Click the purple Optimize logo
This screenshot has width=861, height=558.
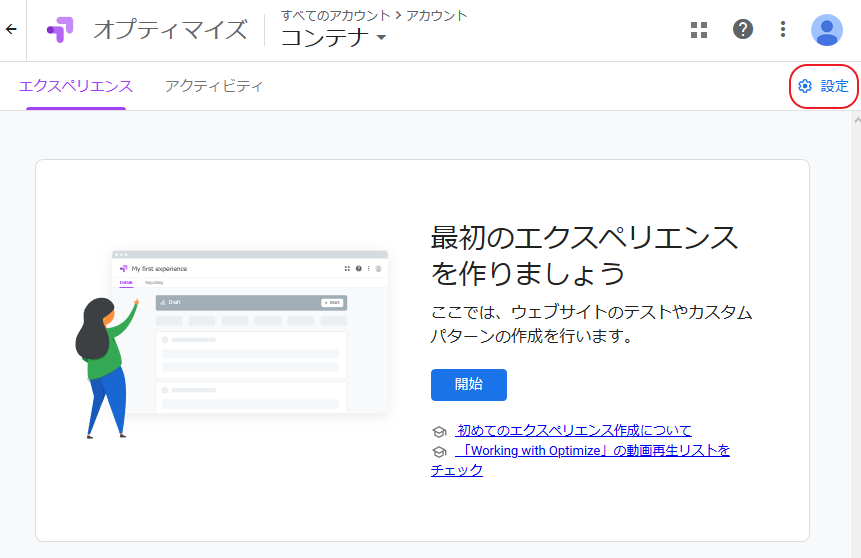click(60, 30)
